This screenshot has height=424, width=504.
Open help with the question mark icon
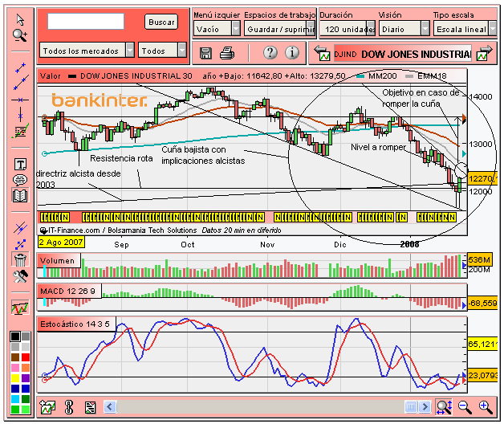(270, 52)
